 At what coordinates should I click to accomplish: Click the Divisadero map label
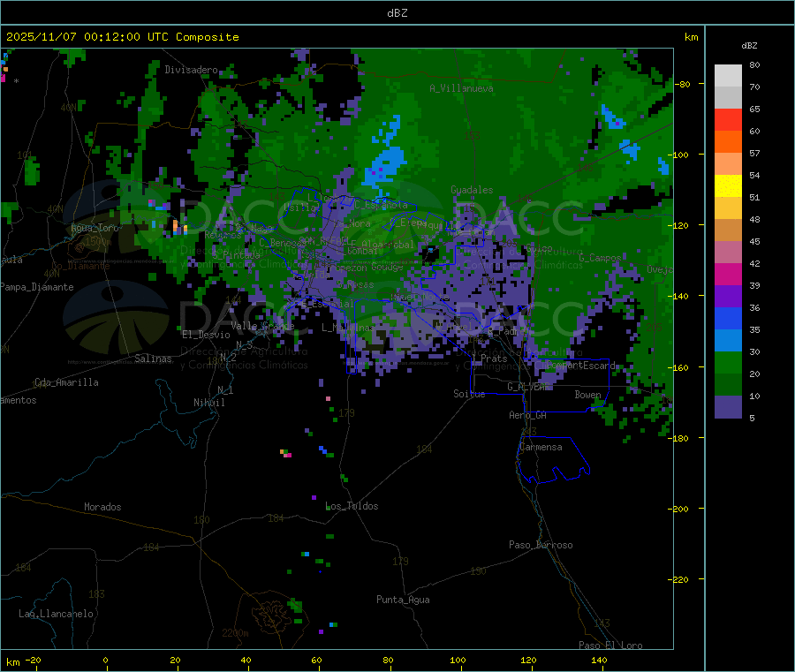pyautogui.click(x=191, y=70)
